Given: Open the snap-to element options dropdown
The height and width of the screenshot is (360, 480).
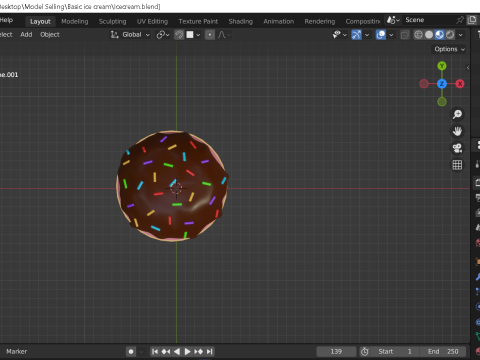Looking at the screenshot, I should click(x=193, y=35).
